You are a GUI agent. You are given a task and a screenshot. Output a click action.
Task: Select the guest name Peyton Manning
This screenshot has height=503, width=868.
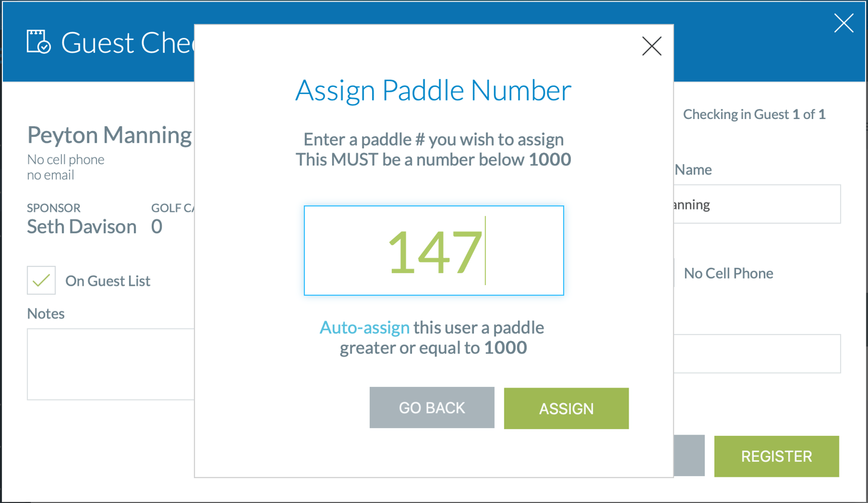click(109, 135)
